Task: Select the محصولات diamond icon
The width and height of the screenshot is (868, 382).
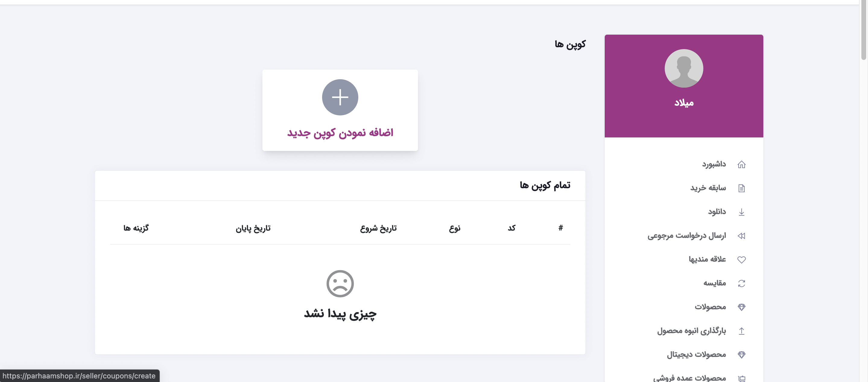Action: (742, 307)
